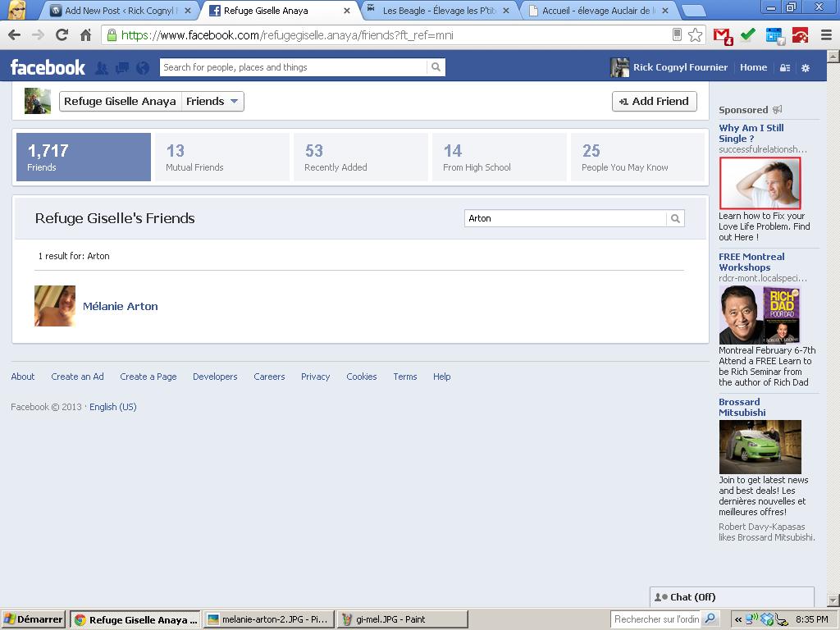Open the Gmail extension icon
The image size is (840, 630).
723,36
